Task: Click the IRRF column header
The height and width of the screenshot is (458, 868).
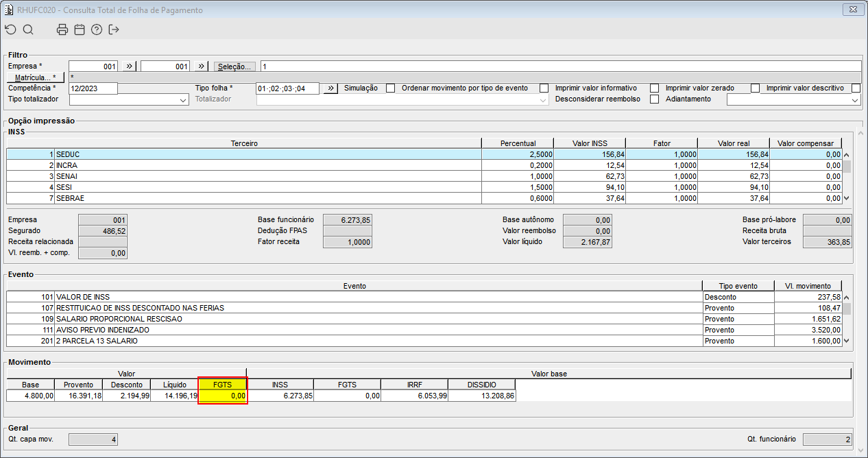Action: [x=415, y=385]
